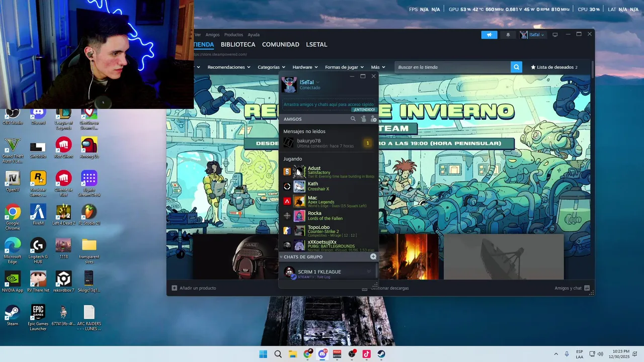Open FiveM desktop shortcut
Image resolution: width=644 pixels, height=362 pixels.
point(38,215)
